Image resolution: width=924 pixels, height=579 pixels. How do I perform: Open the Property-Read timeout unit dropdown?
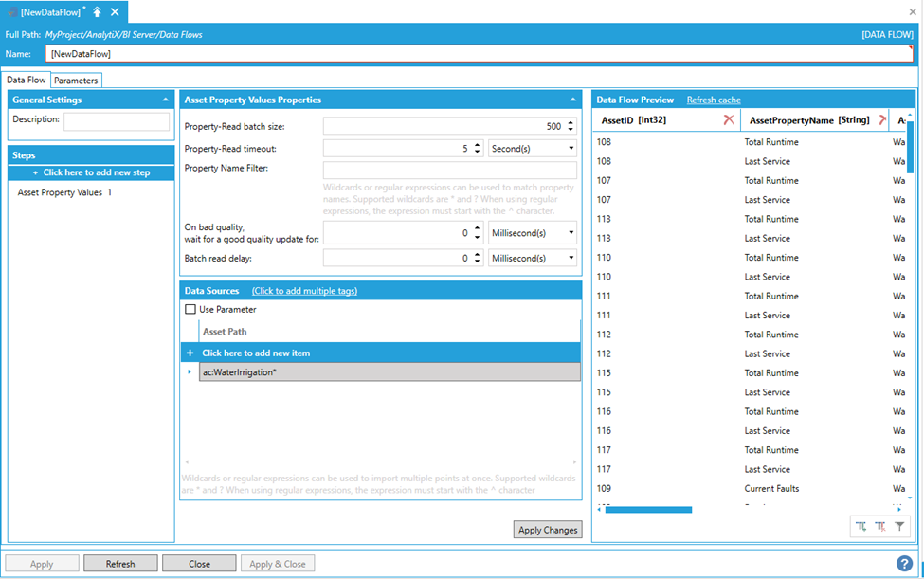coord(532,149)
